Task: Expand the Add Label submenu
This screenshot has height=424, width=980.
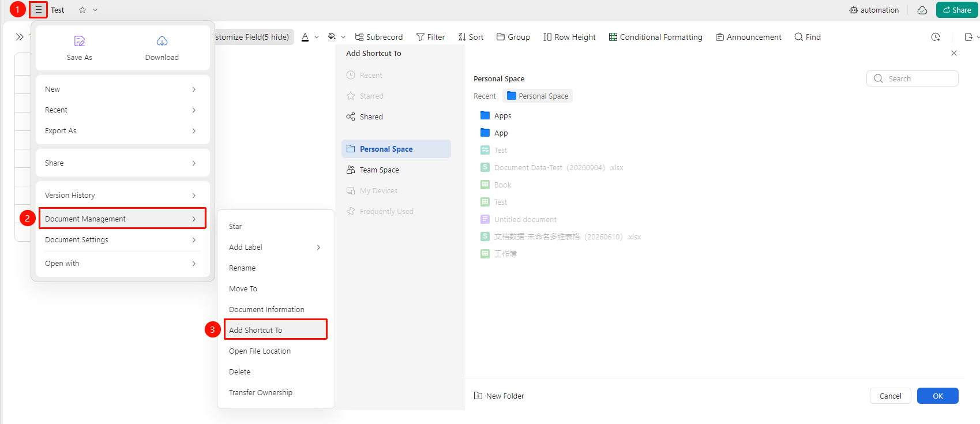Action: tap(276, 247)
